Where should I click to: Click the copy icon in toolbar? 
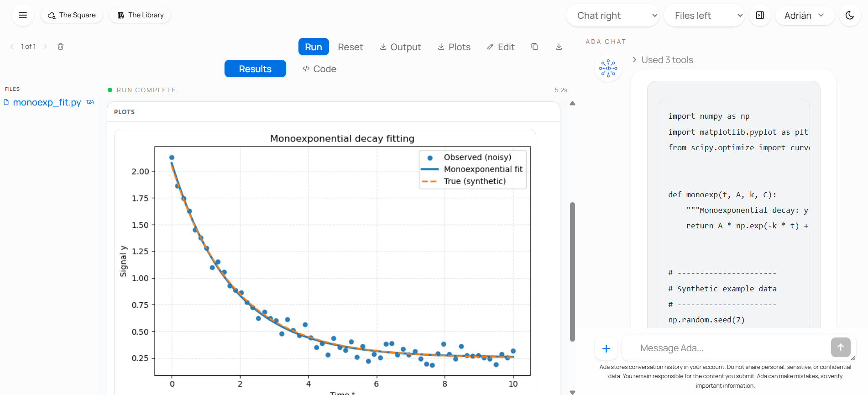click(x=535, y=47)
